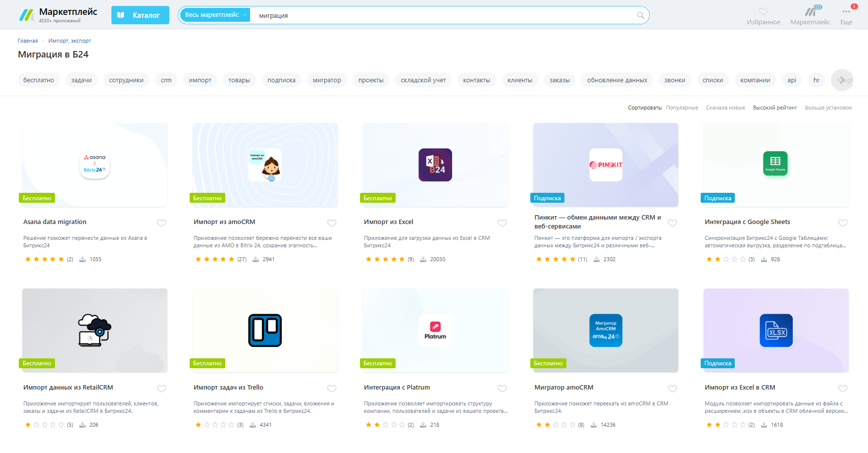Image resolution: width=868 pixels, height=453 pixels.
Task: Filter by бесплатно tag
Action: click(39, 80)
